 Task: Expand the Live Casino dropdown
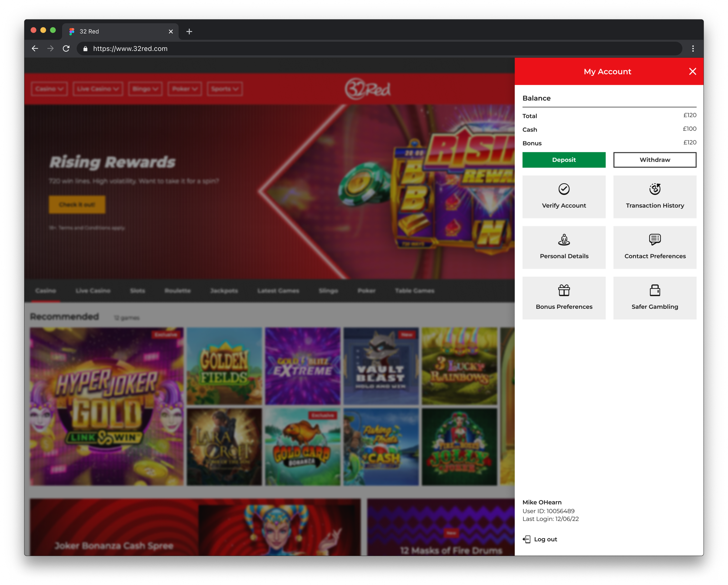(98, 89)
